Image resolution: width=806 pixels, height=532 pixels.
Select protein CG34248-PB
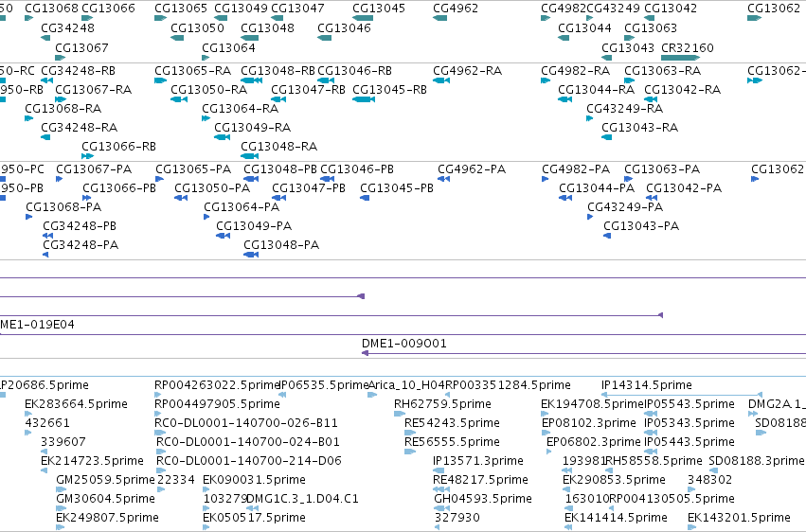tap(80, 226)
